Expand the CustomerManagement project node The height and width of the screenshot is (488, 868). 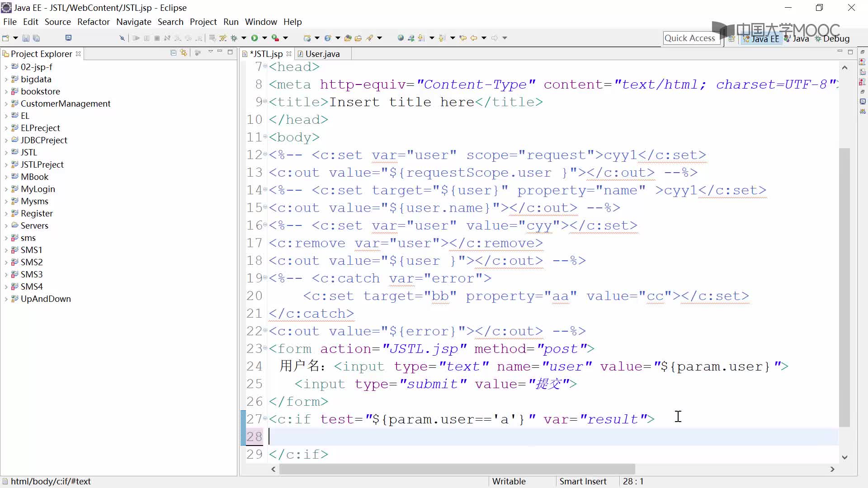6,104
